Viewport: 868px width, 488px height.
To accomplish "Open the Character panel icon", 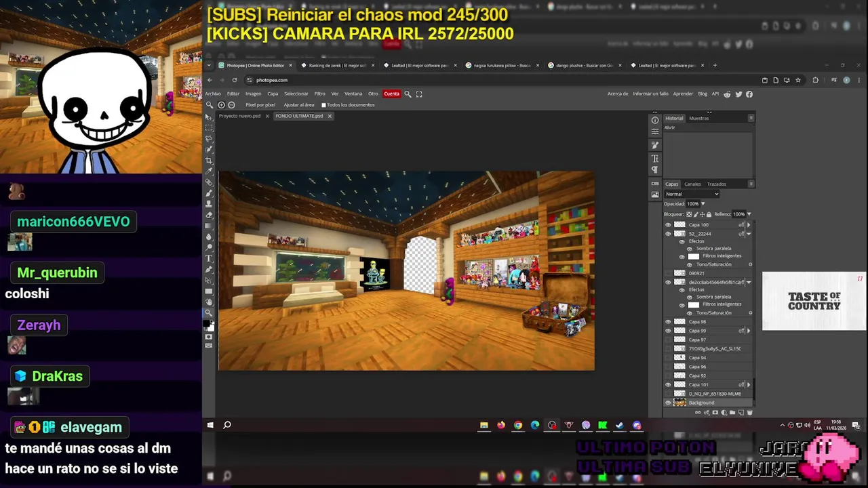I will (655, 159).
